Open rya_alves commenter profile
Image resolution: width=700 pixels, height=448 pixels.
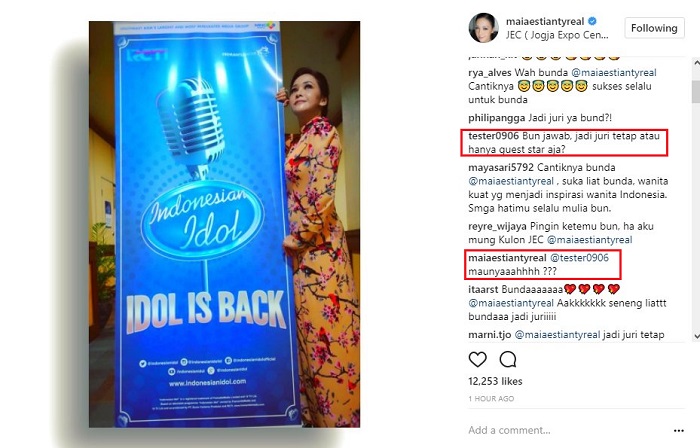[x=490, y=73]
